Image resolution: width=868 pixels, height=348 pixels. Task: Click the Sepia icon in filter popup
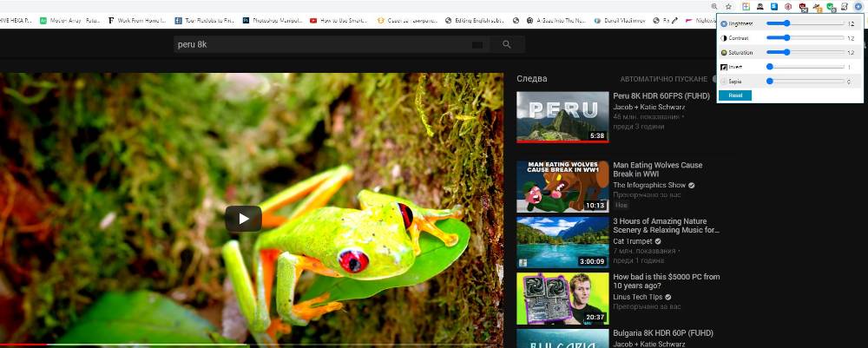(724, 82)
